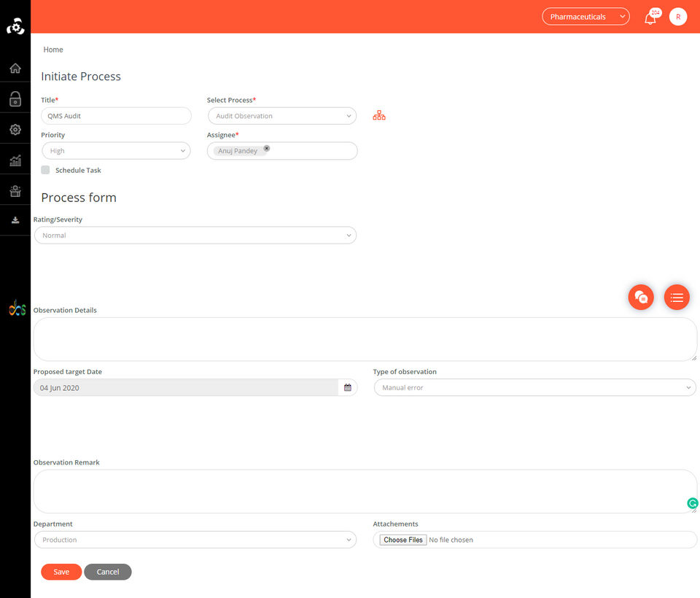This screenshot has height=598, width=700.
Task: Click the 'Process form' heading
Action: pyautogui.click(x=79, y=198)
